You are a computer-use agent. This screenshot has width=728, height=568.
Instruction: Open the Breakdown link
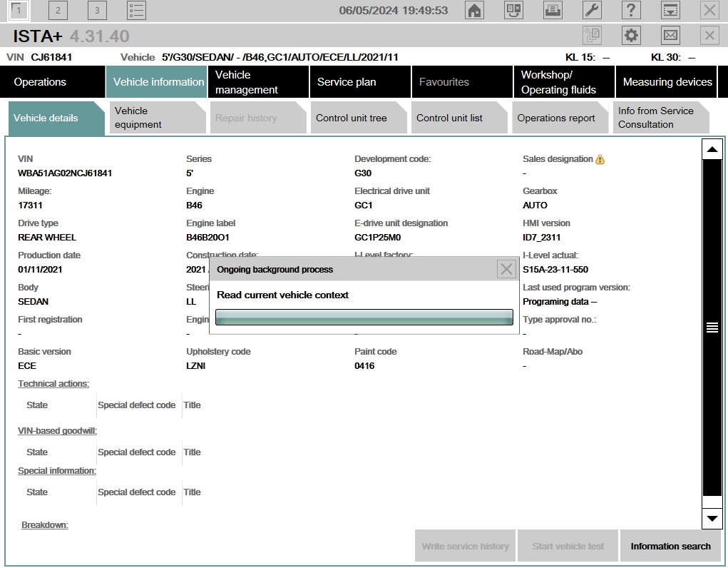[45, 524]
